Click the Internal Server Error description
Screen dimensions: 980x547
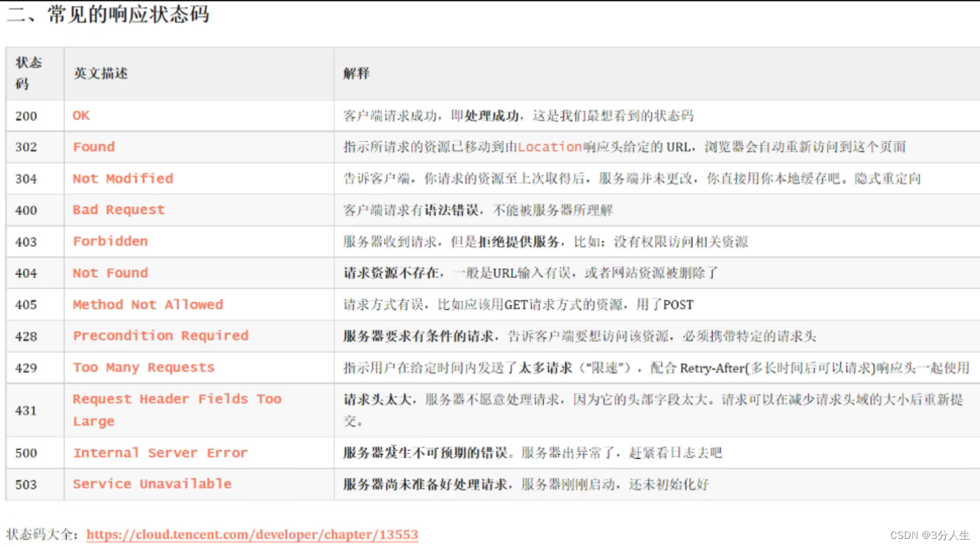160,453
